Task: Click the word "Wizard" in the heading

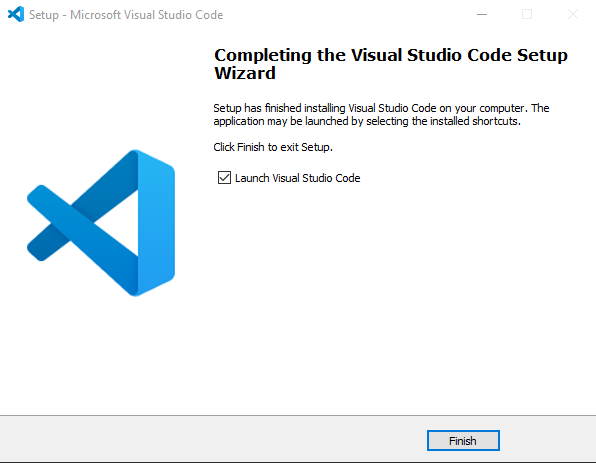Action: [245, 73]
